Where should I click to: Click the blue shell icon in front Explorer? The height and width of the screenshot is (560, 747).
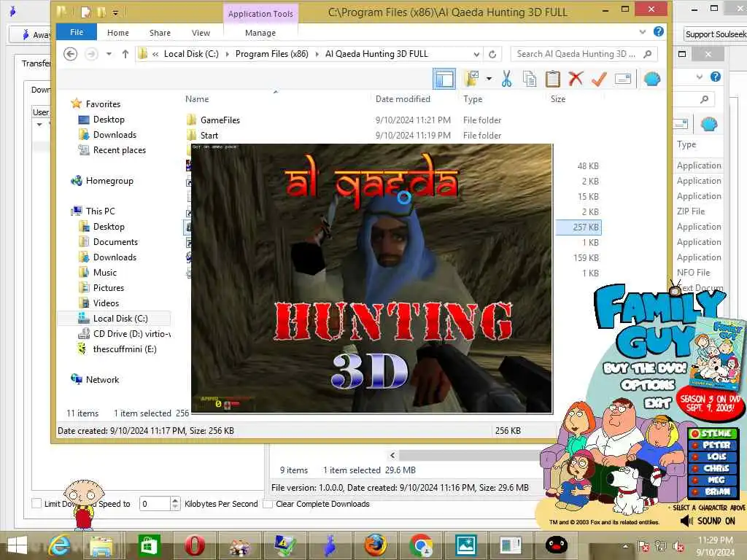point(651,79)
